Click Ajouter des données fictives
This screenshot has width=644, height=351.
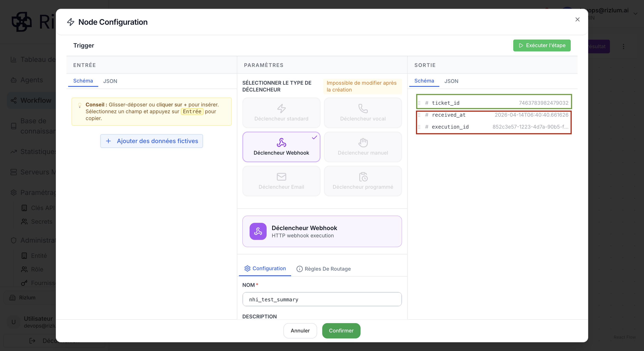tap(151, 141)
